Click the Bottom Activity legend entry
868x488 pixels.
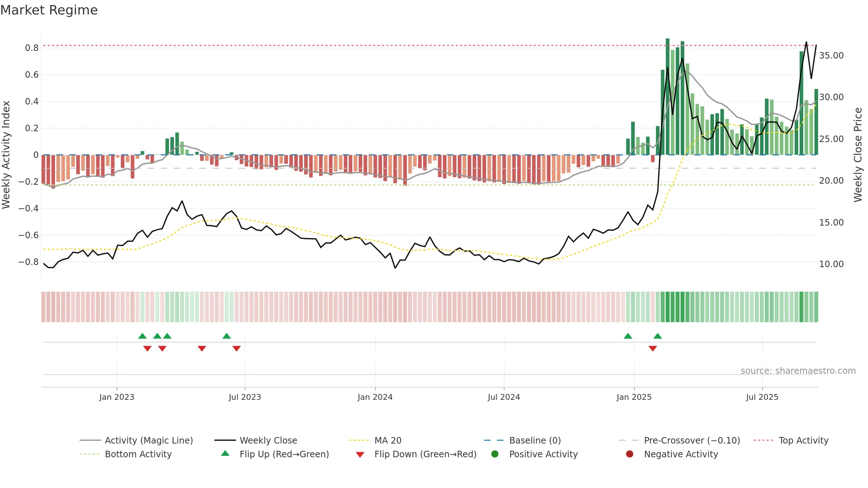coord(125,454)
